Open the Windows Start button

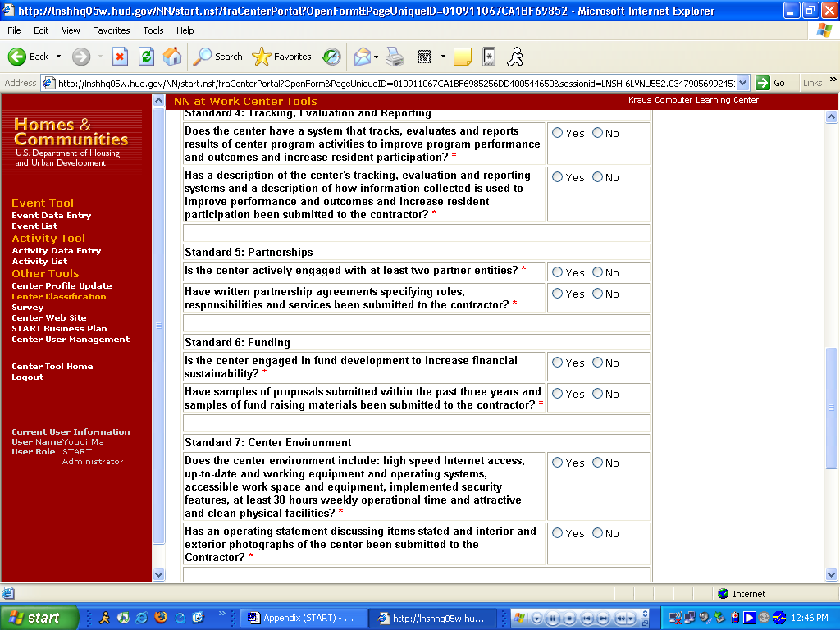39,618
